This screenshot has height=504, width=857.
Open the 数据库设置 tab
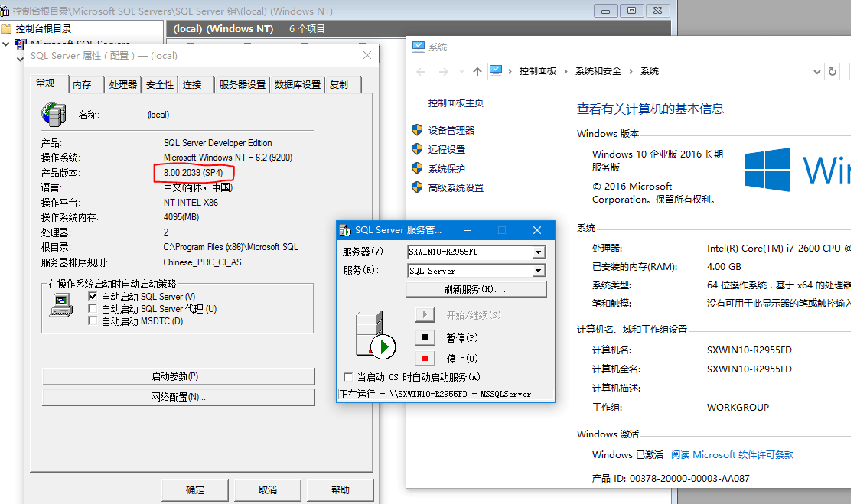click(x=298, y=85)
